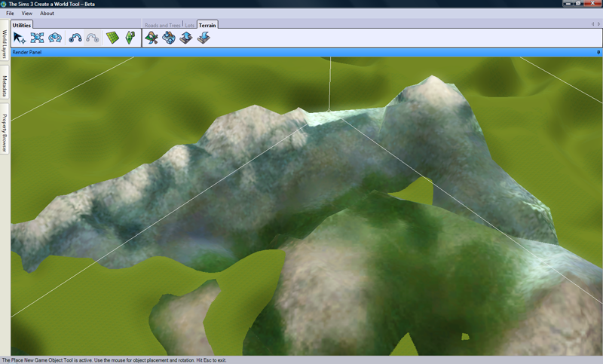Click the lower-terrain down-arrow icon
The width and height of the screenshot is (603, 364).
point(204,38)
